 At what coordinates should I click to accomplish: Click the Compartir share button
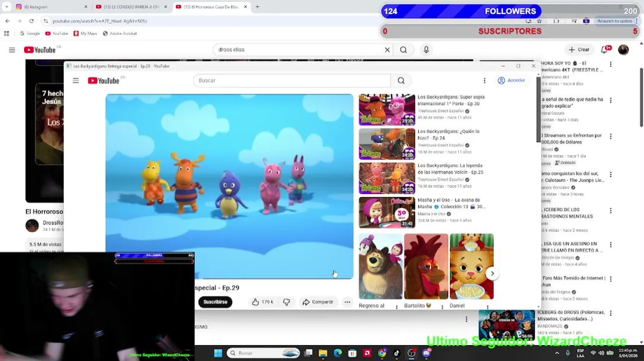[x=318, y=302]
